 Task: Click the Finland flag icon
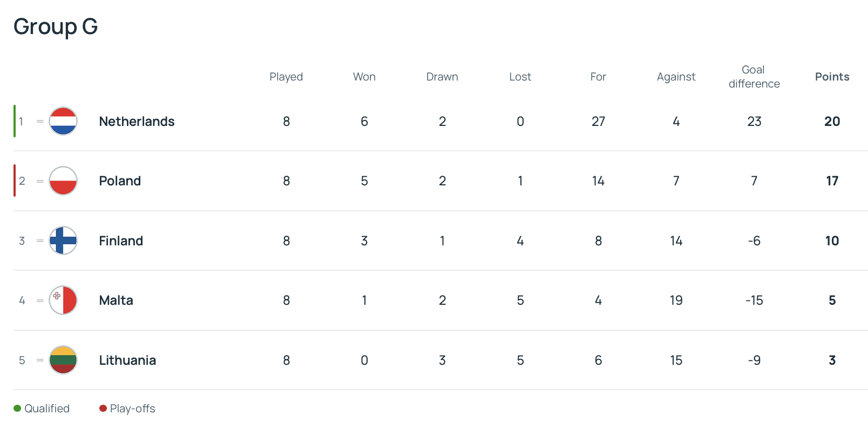coord(63,240)
